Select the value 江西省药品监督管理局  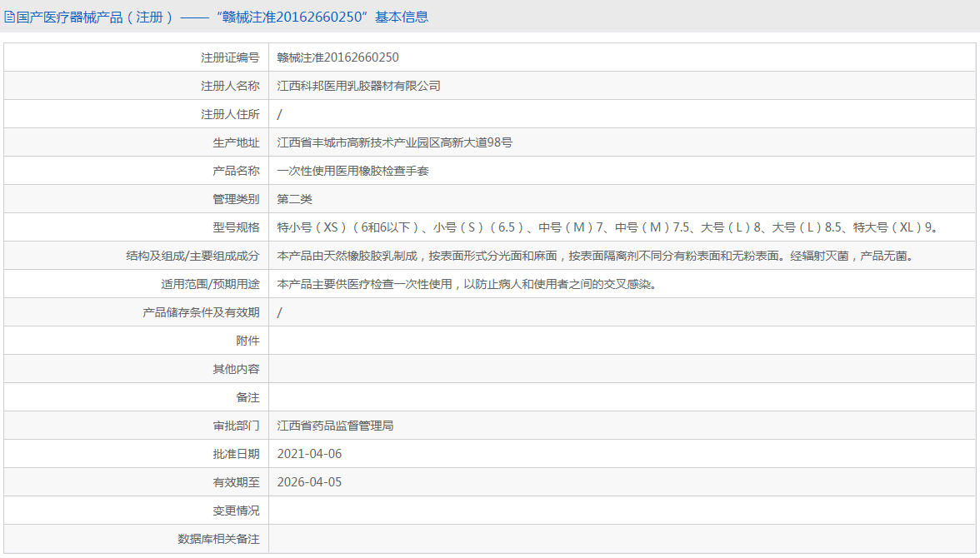tap(336, 426)
